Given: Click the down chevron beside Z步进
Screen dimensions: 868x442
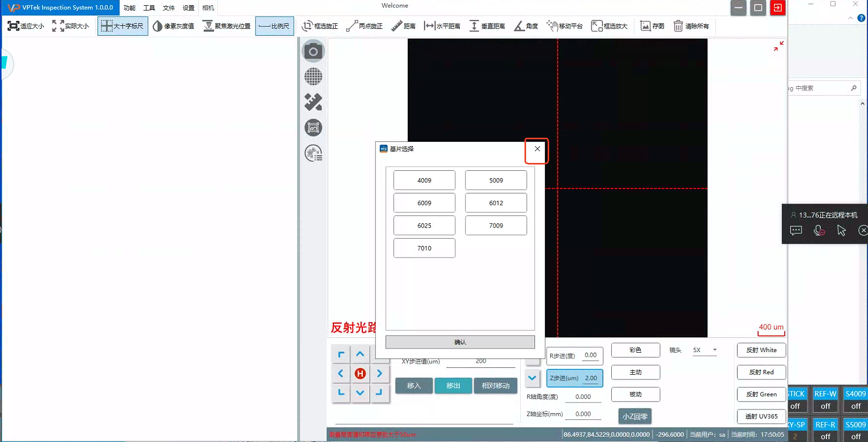Looking at the screenshot, I should click(532, 378).
